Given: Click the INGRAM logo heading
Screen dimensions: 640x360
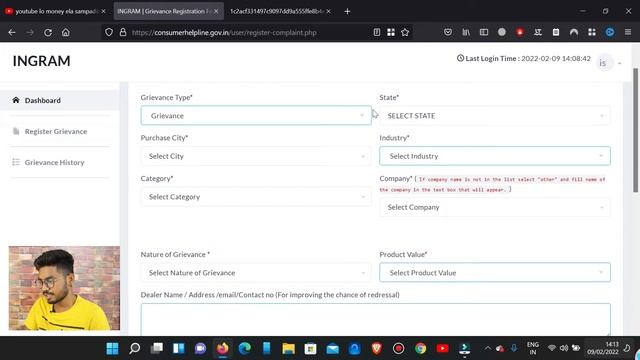Looking at the screenshot, I should pos(41,61).
